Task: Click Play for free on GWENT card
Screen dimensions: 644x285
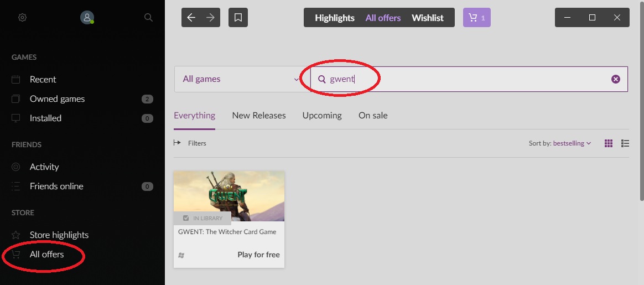Action: point(258,255)
